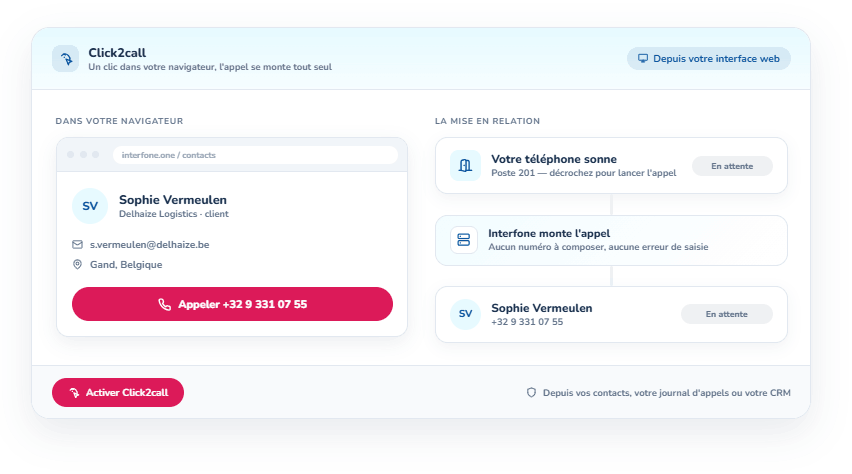This screenshot has height=474, width=852.
Task: Click the envelope email icon
Action: (77, 245)
